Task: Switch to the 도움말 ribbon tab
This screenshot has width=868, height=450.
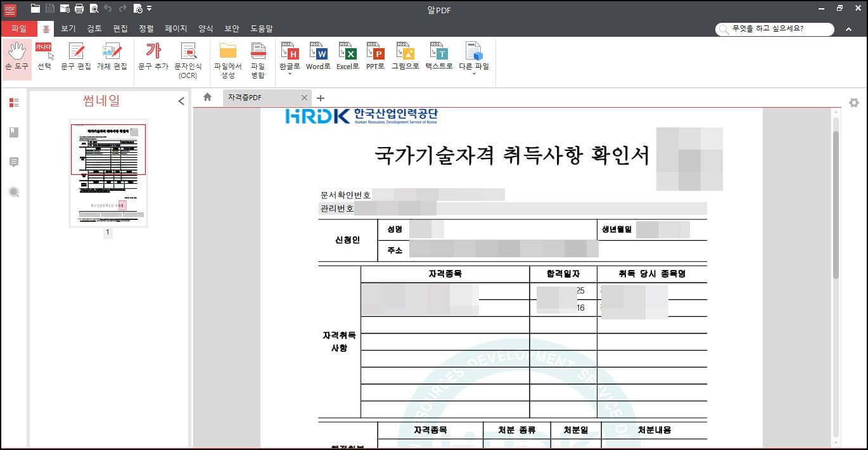Action: 261,29
